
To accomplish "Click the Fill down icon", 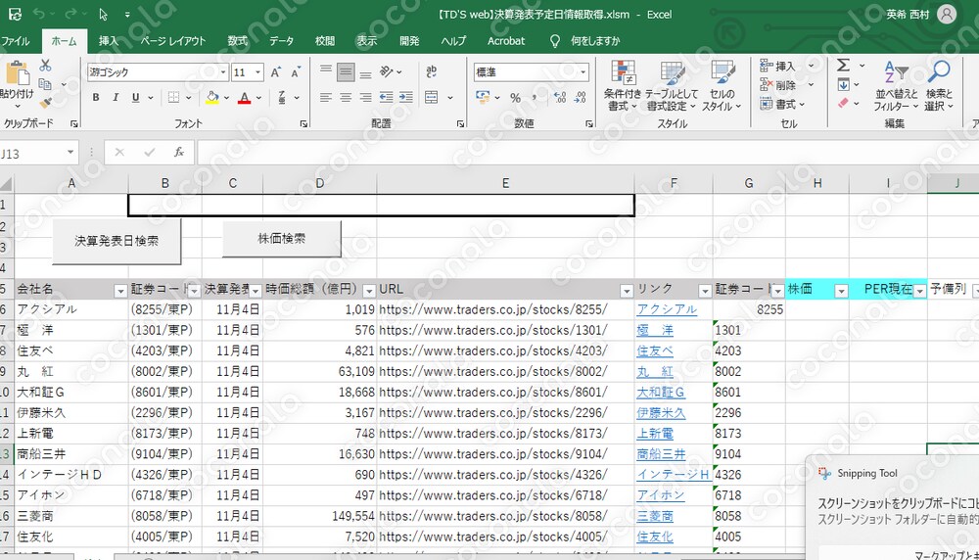I will click(843, 84).
